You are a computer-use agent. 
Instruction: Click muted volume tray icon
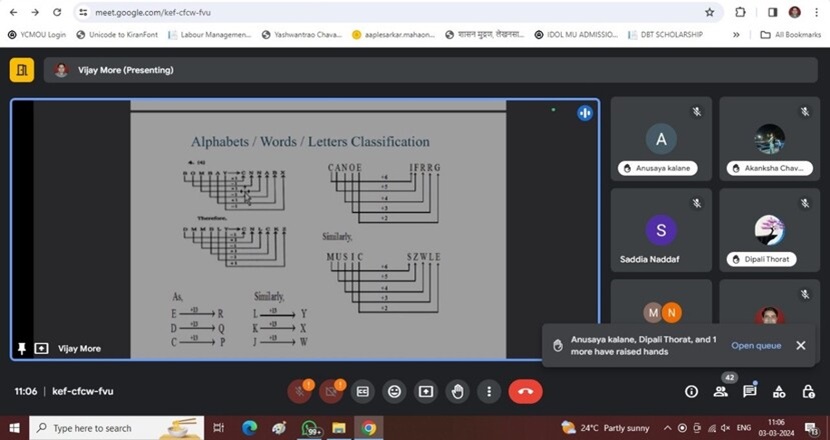tap(726, 428)
